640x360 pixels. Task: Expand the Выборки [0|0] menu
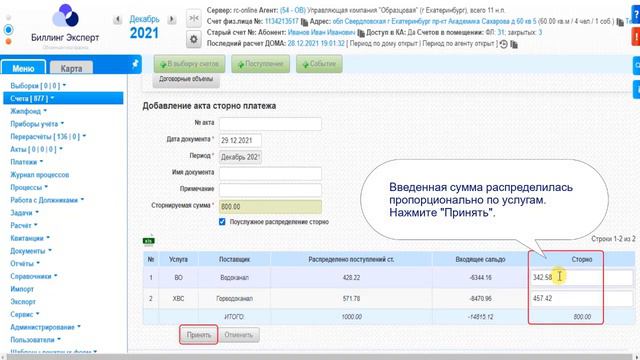(38, 86)
